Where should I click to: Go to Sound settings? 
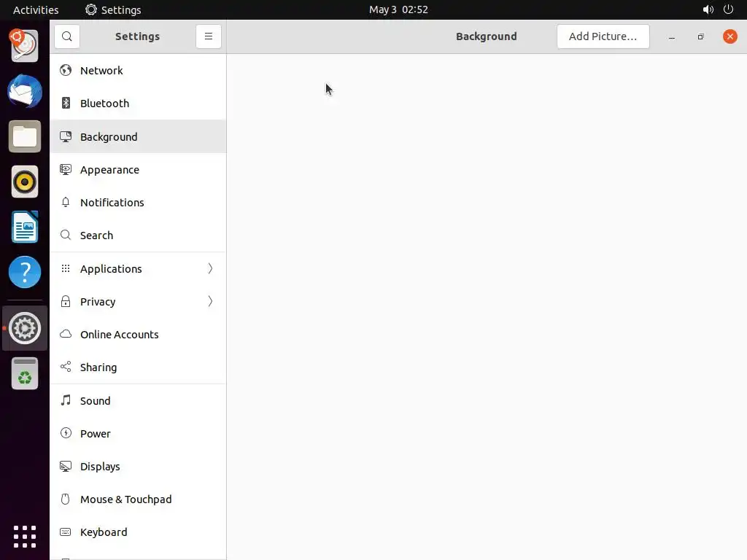(x=138, y=400)
